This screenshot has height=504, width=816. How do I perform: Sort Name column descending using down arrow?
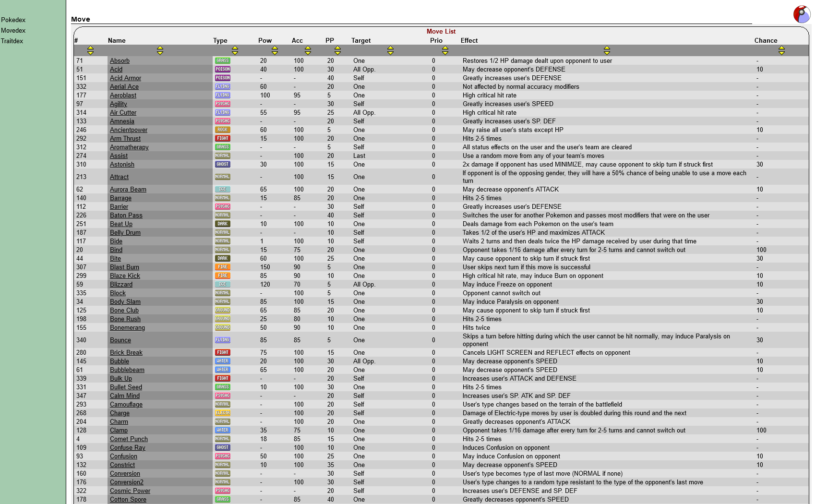click(x=160, y=53)
